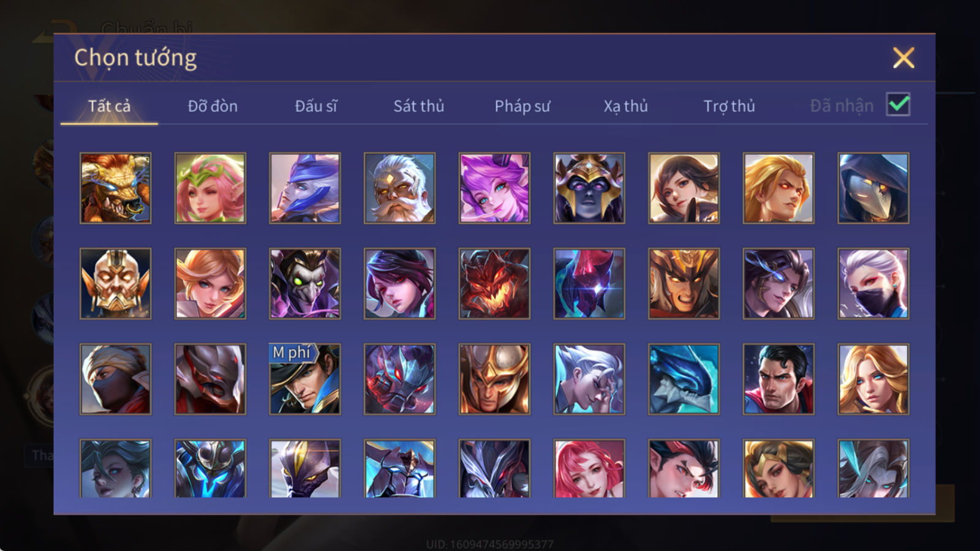Pick the pink-haired girl with green crown
The image size is (980, 551).
pyautogui.click(x=210, y=188)
